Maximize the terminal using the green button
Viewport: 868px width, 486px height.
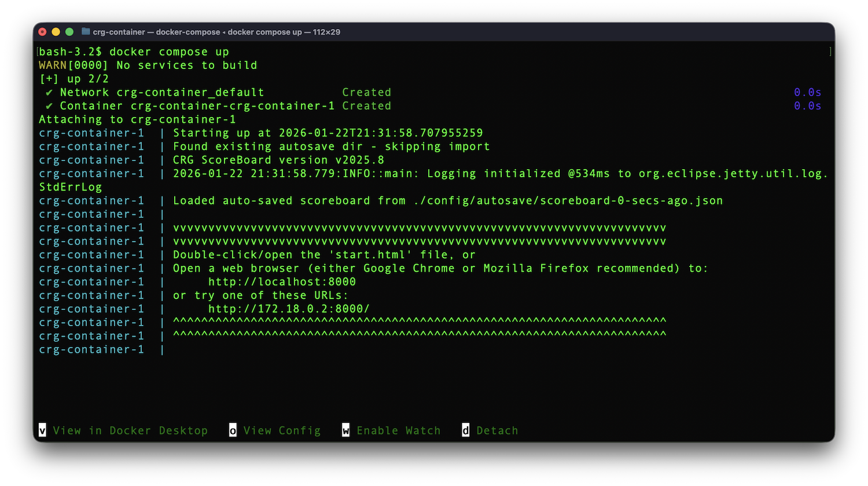coord(69,32)
